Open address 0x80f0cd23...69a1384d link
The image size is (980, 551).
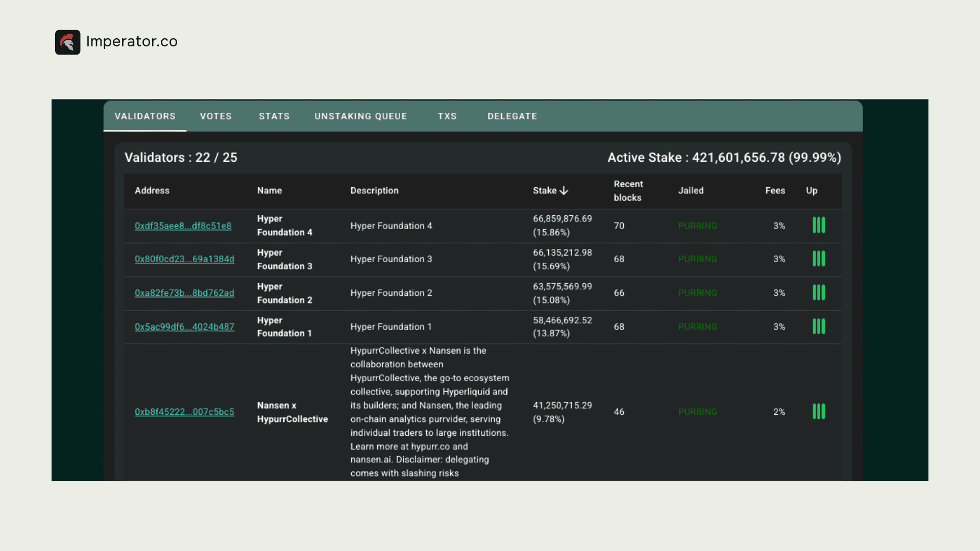(x=185, y=259)
